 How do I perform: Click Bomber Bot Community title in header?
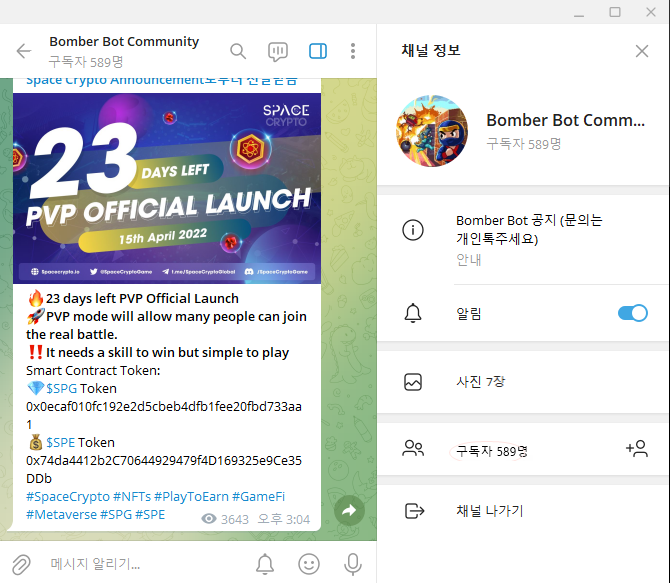click(x=124, y=41)
